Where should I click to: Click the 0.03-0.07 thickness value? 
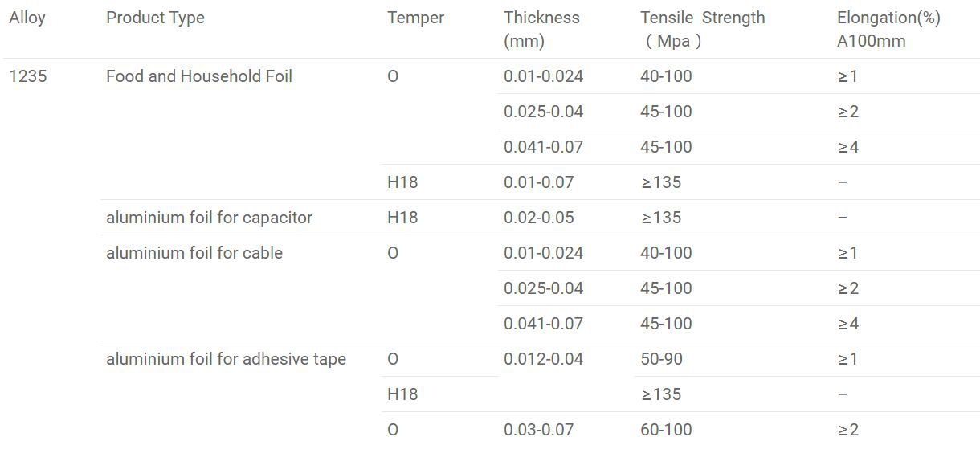pos(539,430)
